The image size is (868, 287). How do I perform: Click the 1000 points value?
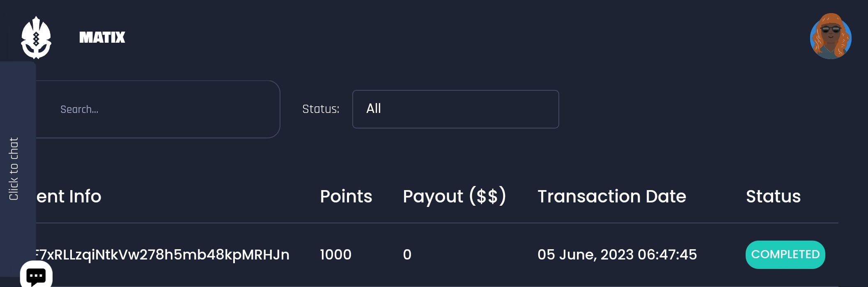pos(335,255)
